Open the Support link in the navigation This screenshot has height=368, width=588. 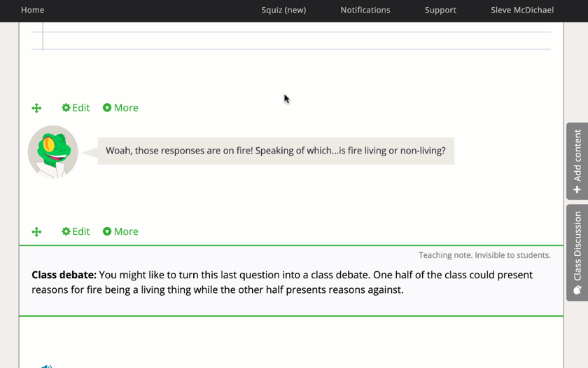tap(440, 10)
